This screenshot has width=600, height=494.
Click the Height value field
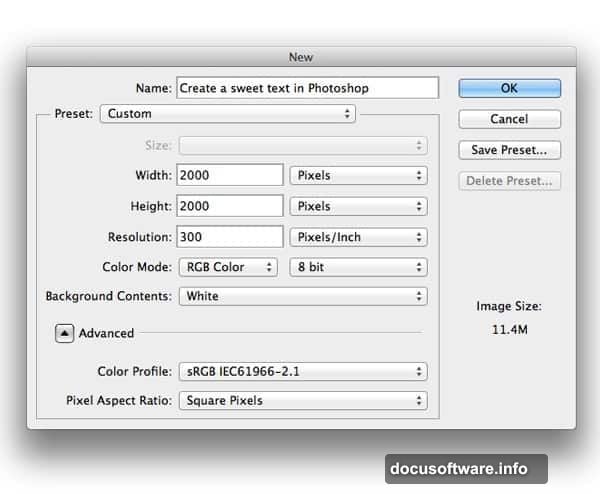[x=230, y=206]
